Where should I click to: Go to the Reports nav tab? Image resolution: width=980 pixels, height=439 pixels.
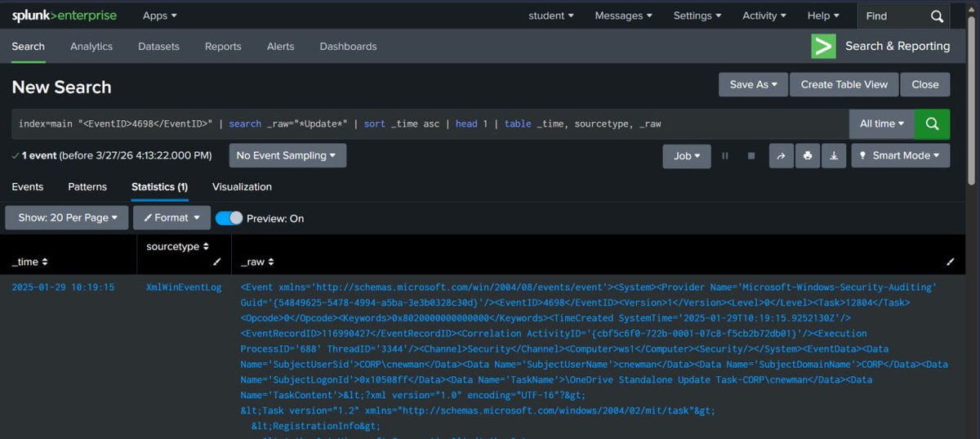pyautogui.click(x=223, y=47)
